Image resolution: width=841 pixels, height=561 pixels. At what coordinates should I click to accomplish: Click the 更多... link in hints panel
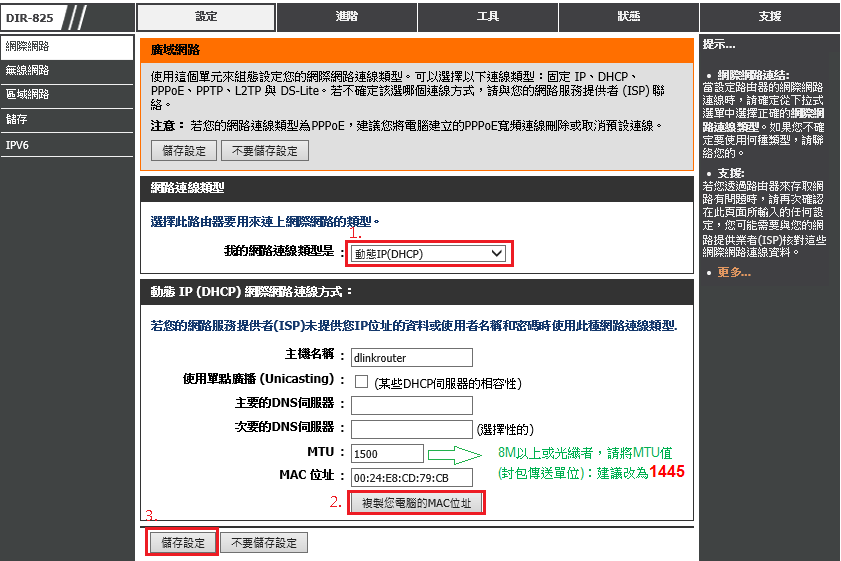pyautogui.click(x=734, y=272)
